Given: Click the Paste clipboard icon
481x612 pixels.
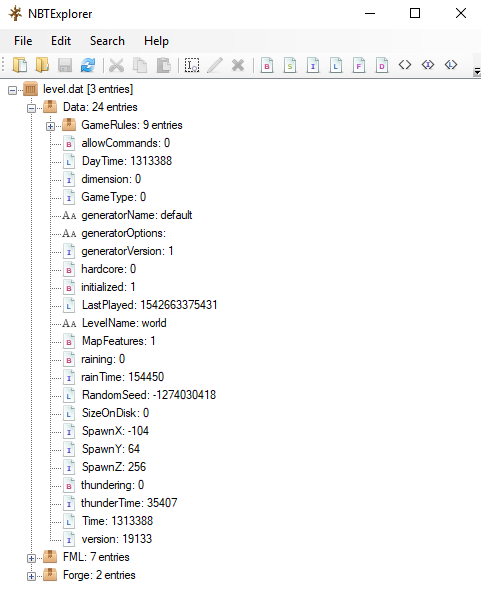Looking at the screenshot, I should click(x=164, y=65).
